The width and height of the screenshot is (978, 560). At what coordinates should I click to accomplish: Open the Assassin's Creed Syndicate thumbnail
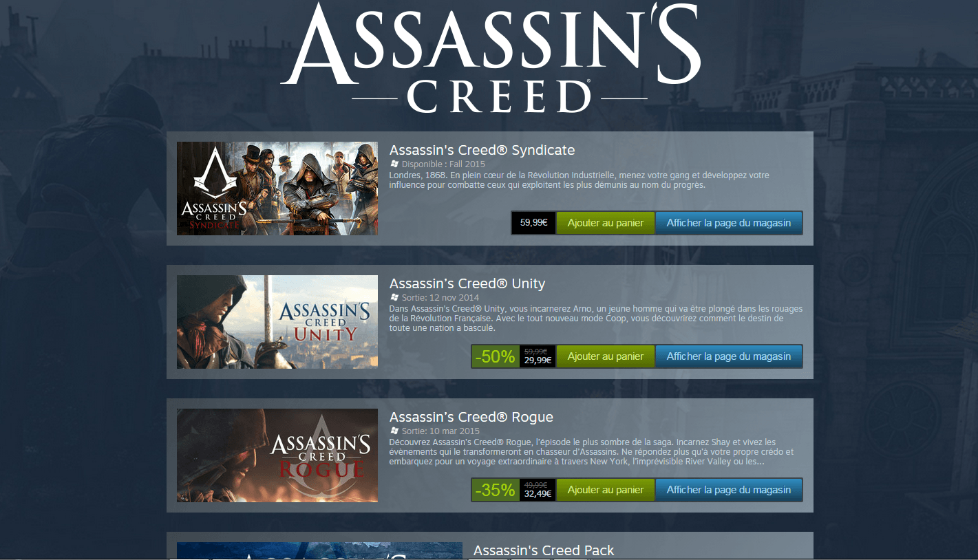point(277,189)
